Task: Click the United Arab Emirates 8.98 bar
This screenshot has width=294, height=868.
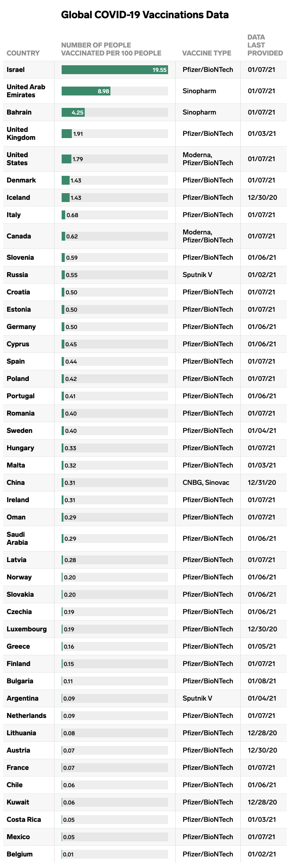Action: click(86, 91)
